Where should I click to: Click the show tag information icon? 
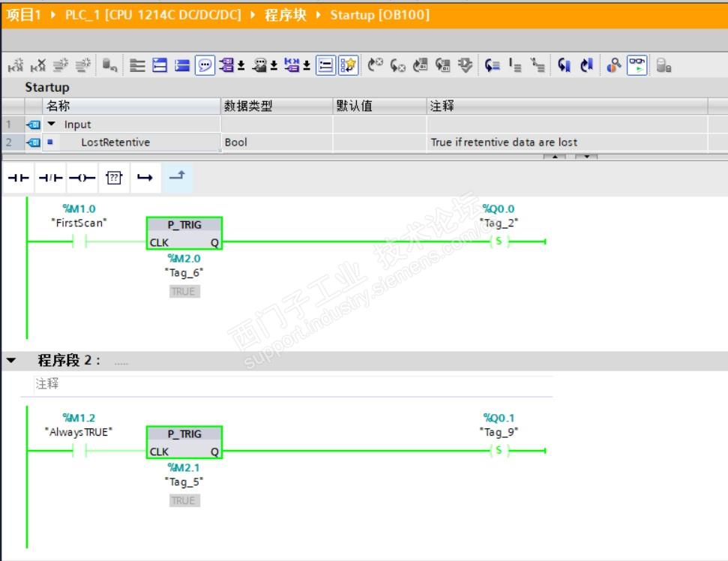click(x=259, y=65)
